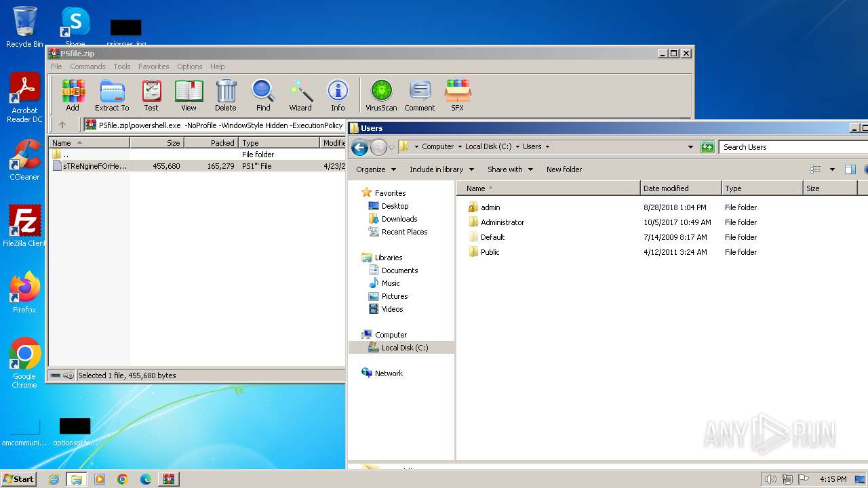Click the New folder button

[564, 169]
